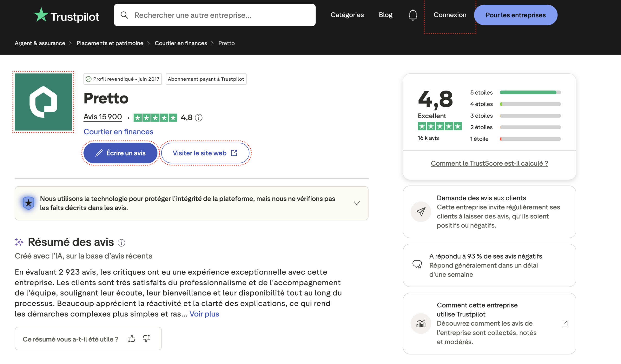Image resolution: width=621 pixels, height=364 pixels.
Task: Go to Placements et patrimoine breadcrumb
Action: (110, 43)
